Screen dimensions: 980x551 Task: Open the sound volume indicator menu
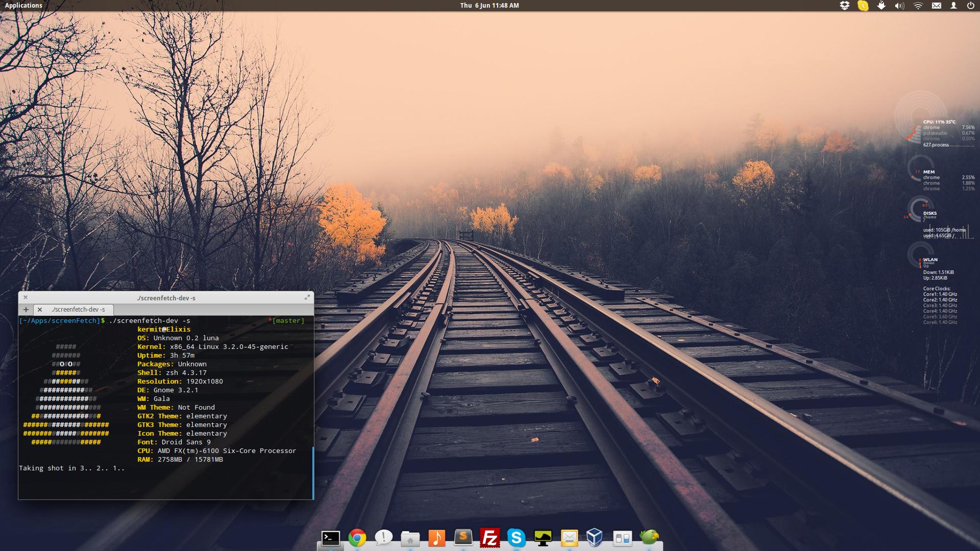coord(899,6)
